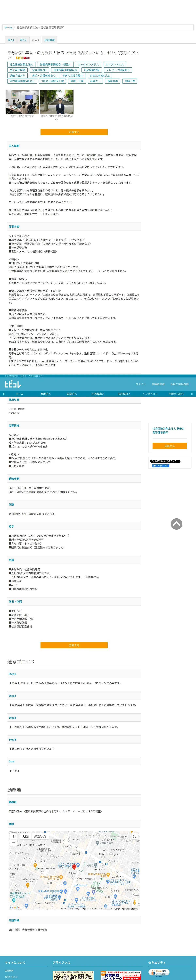
Task: Open the 新着求人 navigation item
Action: pyautogui.click(x=46, y=394)
